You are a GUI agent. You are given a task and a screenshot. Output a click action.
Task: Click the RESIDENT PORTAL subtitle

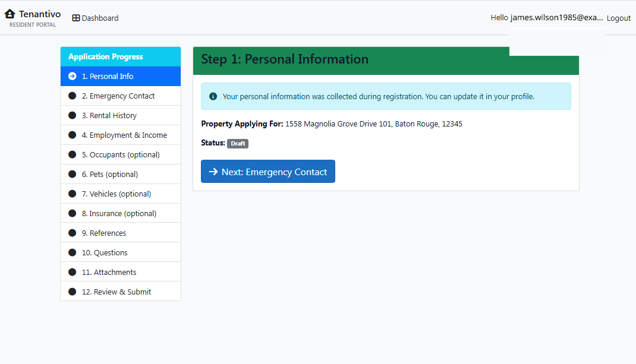pos(33,25)
